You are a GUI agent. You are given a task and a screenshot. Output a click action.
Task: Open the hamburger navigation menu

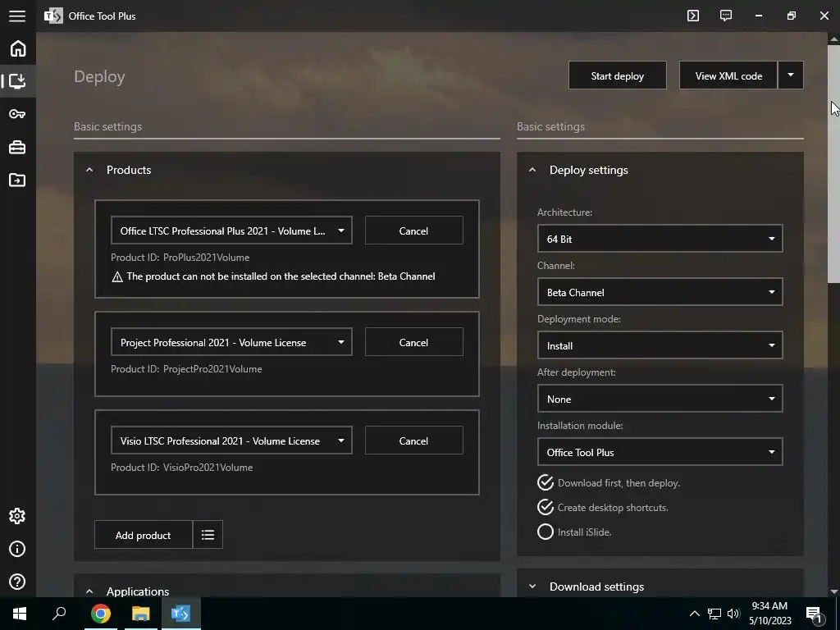pyautogui.click(x=17, y=16)
